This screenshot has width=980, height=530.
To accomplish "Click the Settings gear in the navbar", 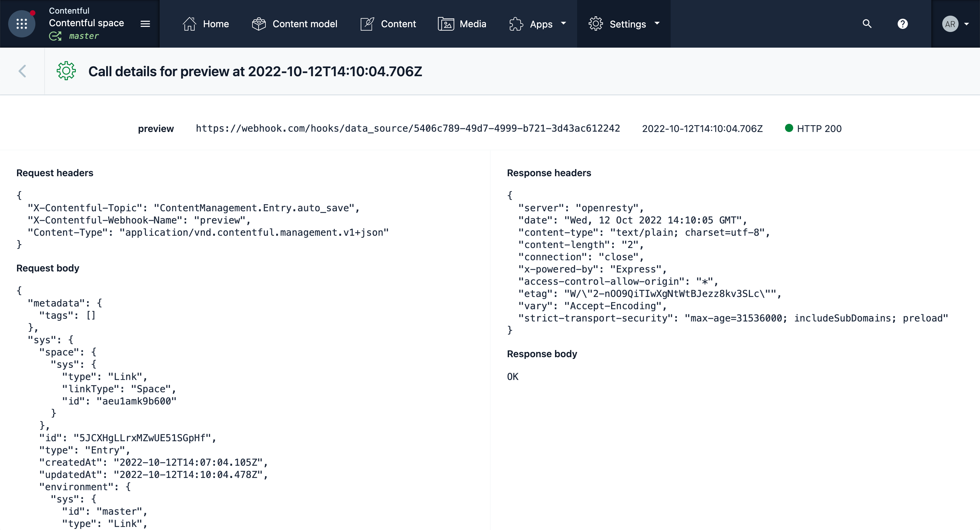I will click(595, 23).
